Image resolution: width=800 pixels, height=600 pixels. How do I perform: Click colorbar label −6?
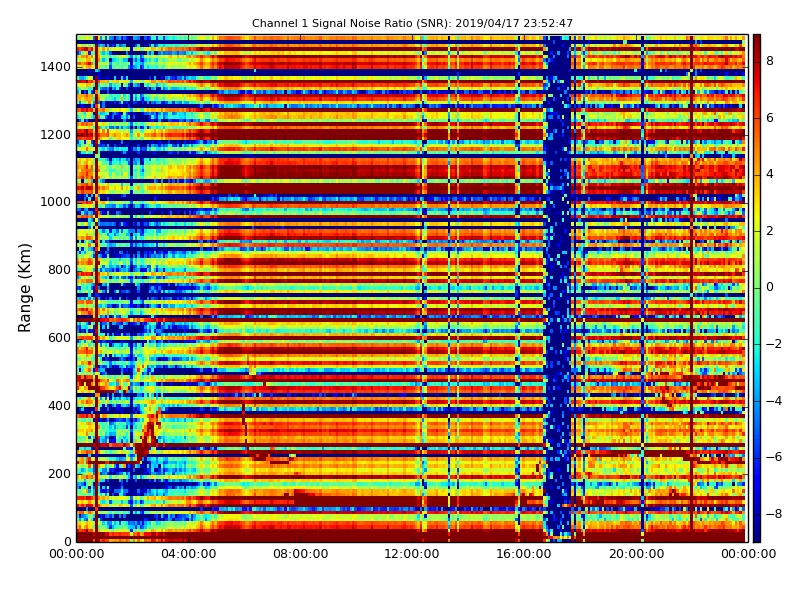tap(774, 457)
